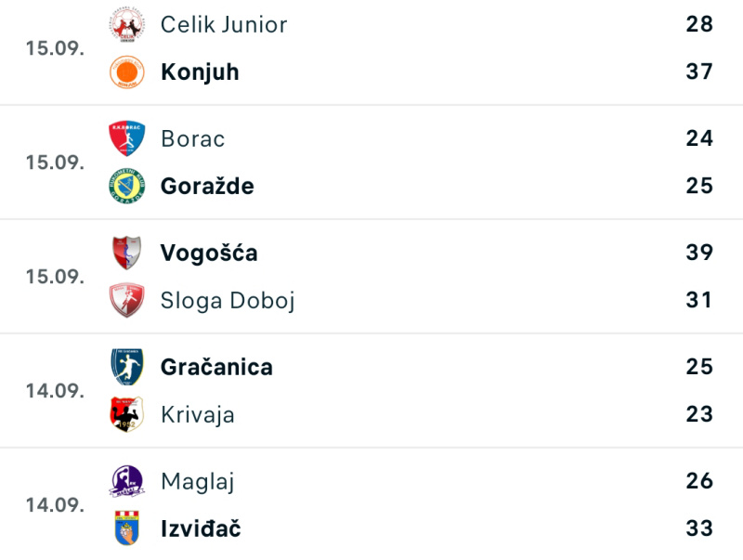Click the Goražde team logo

(126, 186)
